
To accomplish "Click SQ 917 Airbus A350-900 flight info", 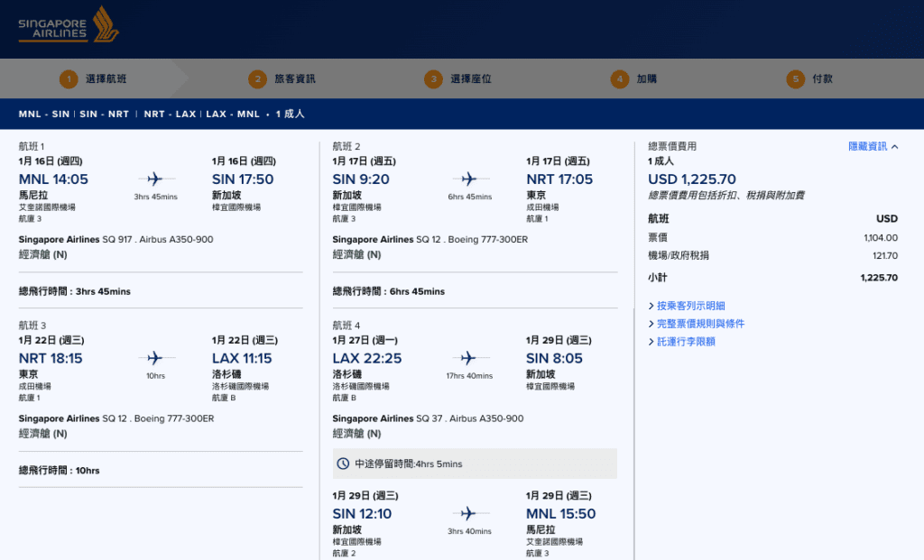I will coord(115,240).
